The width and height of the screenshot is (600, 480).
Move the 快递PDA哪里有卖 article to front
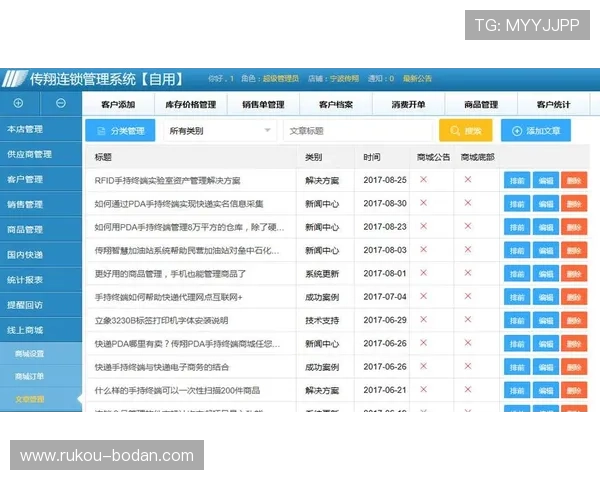click(x=517, y=344)
